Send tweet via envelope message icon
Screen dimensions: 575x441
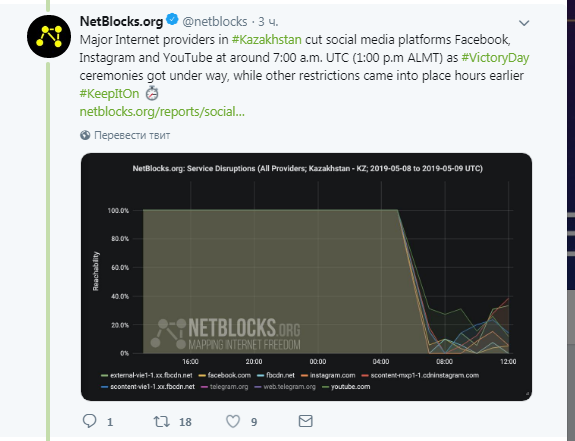[x=305, y=421]
